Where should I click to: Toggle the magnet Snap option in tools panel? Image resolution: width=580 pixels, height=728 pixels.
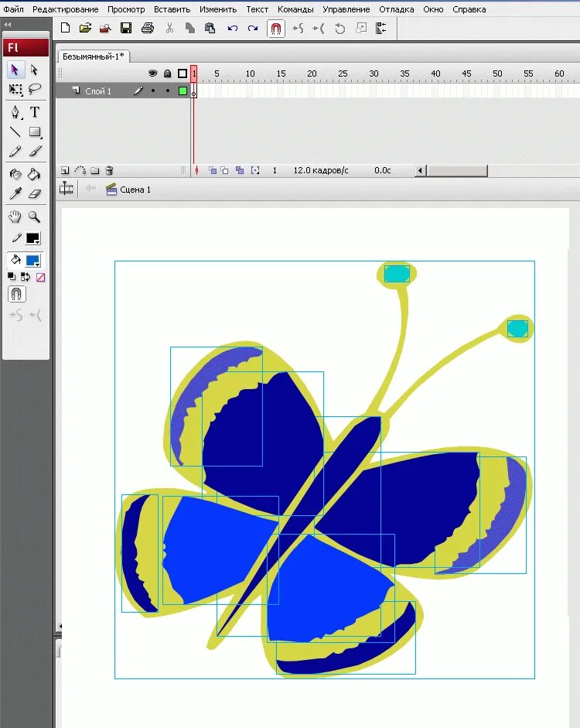tap(16, 294)
